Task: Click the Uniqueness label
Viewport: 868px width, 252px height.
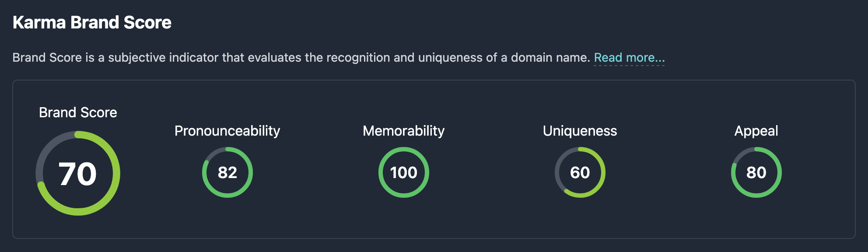Action: pyautogui.click(x=580, y=131)
